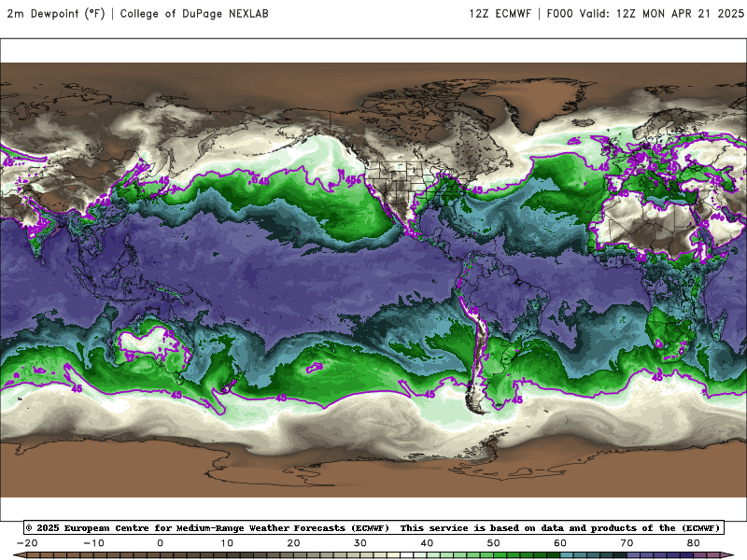747x560 pixels.
Task: Click the "F000 Valid: 12Z MON APR 21 2025" text
Action: (x=645, y=14)
